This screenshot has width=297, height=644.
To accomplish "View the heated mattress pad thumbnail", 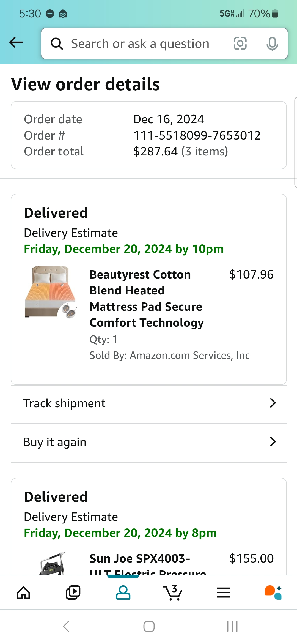I will pyautogui.click(x=51, y=292).
